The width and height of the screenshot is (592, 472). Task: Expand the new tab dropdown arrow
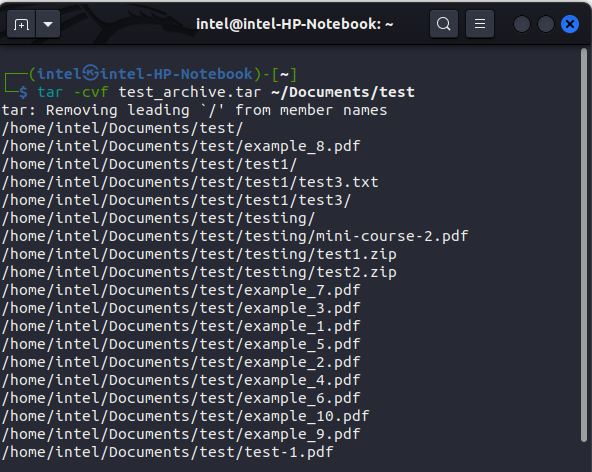pyautogui.click(x=48, y=24)
